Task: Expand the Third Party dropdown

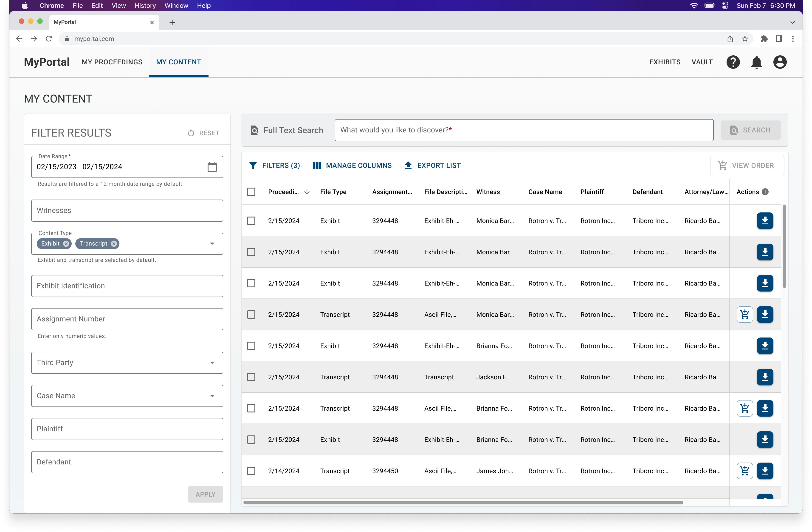Action: coord(212,363)
